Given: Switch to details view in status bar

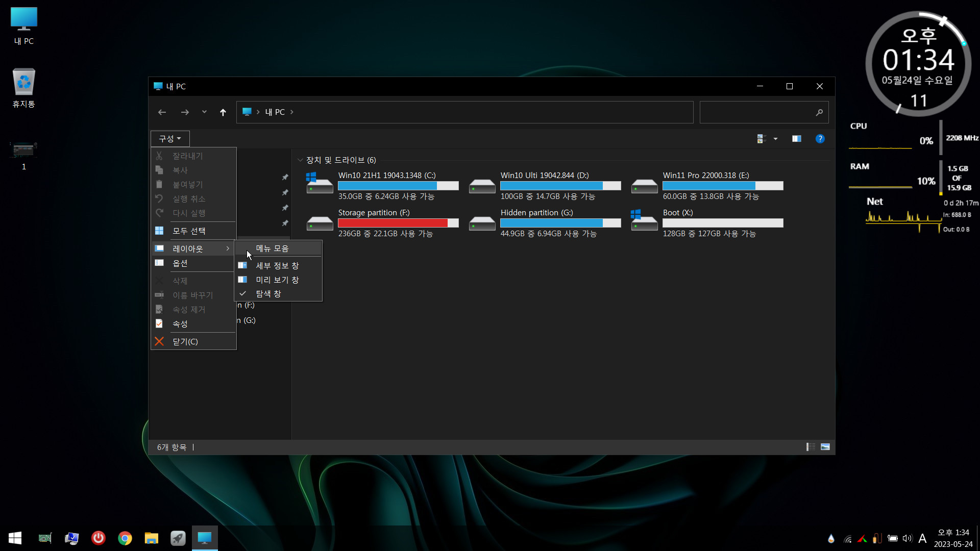Looking at the screenshot, I should pos(811,447).
